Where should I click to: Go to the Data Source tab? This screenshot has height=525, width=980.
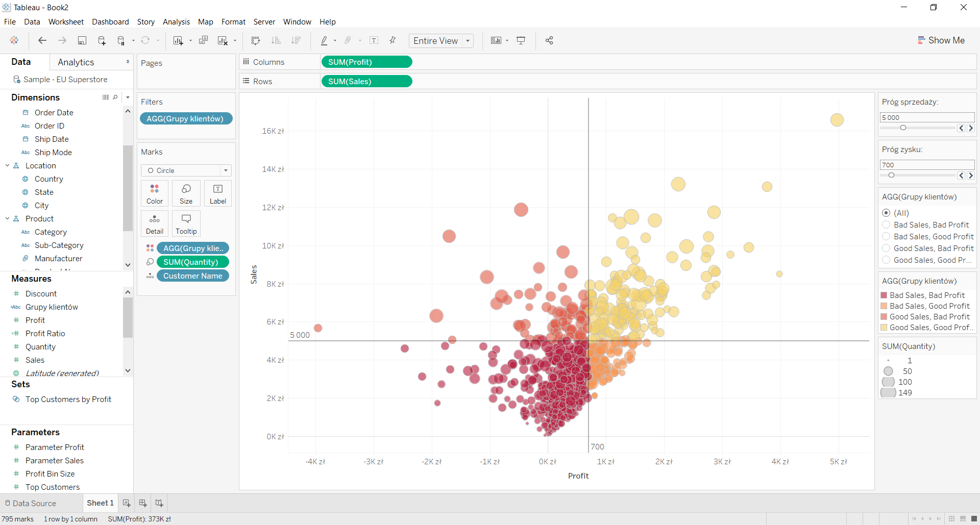tap(31, 503)
